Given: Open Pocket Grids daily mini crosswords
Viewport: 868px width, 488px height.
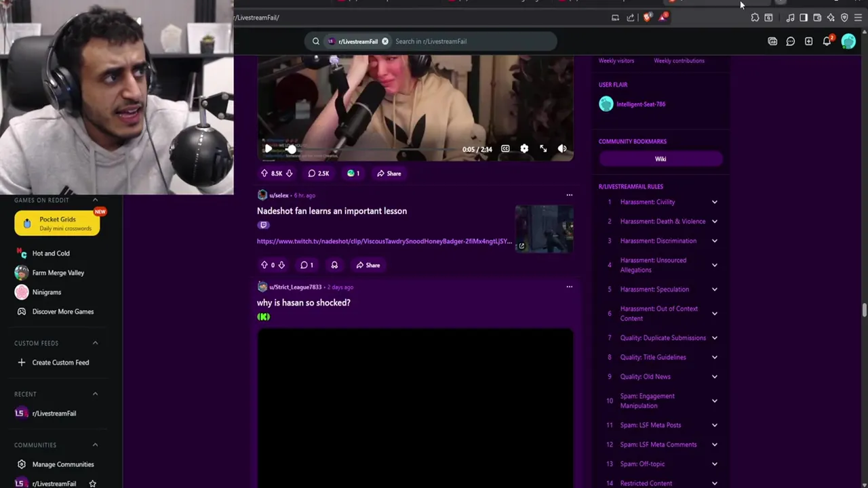Looking at the screenshot, I should click(57, 224).
